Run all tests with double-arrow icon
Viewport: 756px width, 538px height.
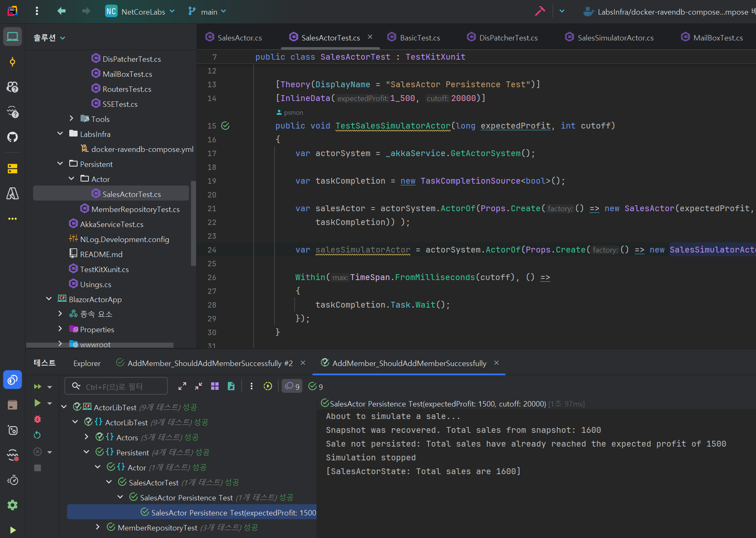[x=38, y=386]
